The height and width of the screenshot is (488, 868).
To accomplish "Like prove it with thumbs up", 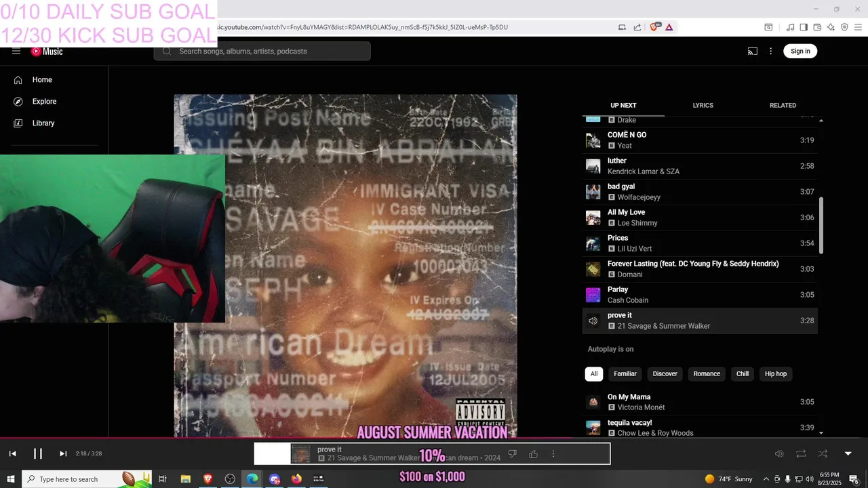I will tap(533, 454).
